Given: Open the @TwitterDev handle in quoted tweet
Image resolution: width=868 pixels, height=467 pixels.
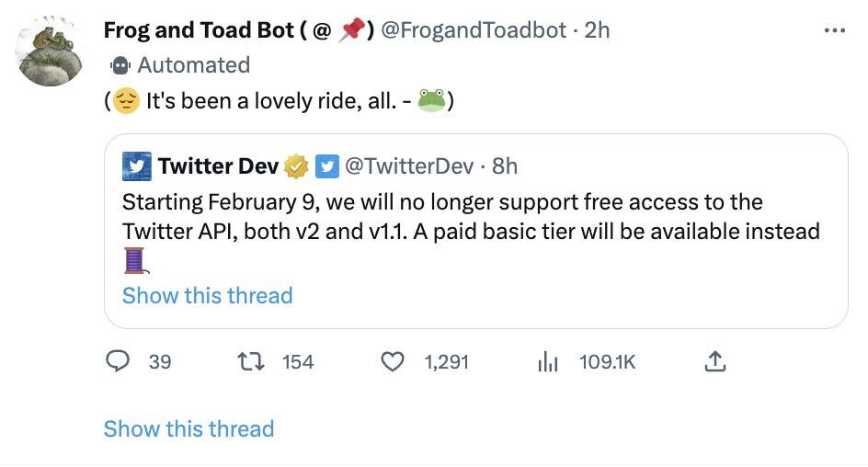Looking at the screenshot, I should point(409,166).
